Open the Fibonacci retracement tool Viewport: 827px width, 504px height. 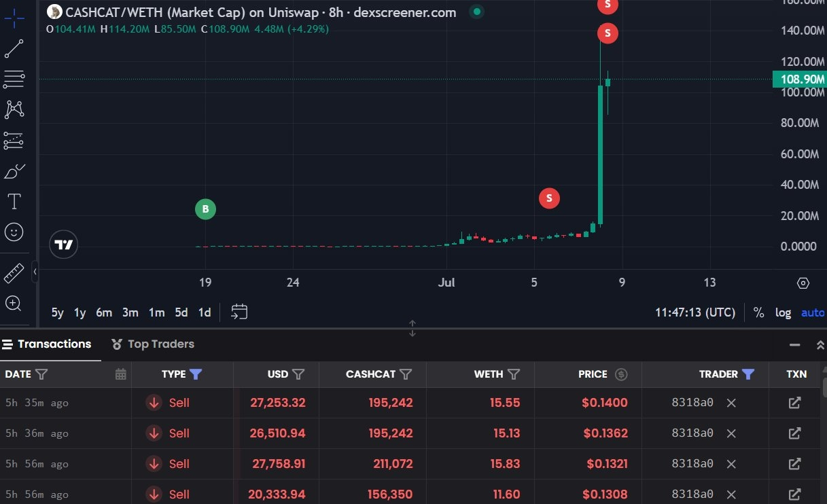tap(14, 79)
